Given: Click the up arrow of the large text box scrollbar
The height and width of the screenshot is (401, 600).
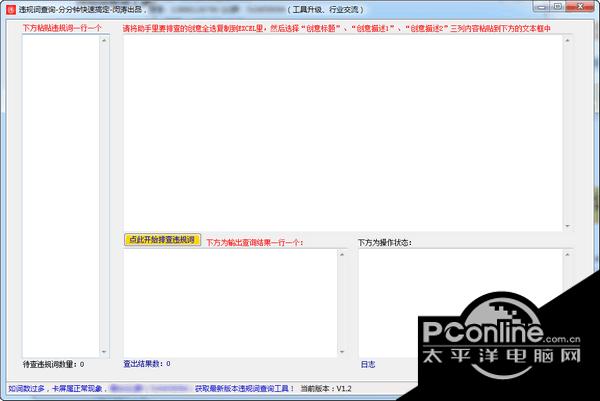Looking at the screenshot, I should (567, 40).
